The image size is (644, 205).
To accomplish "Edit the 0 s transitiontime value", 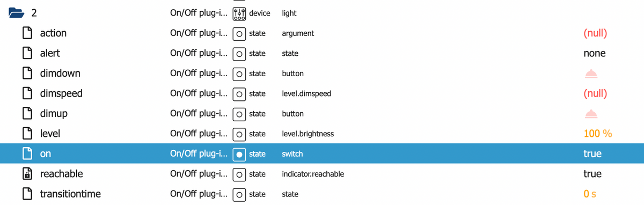I will click(x=590, y=194).
